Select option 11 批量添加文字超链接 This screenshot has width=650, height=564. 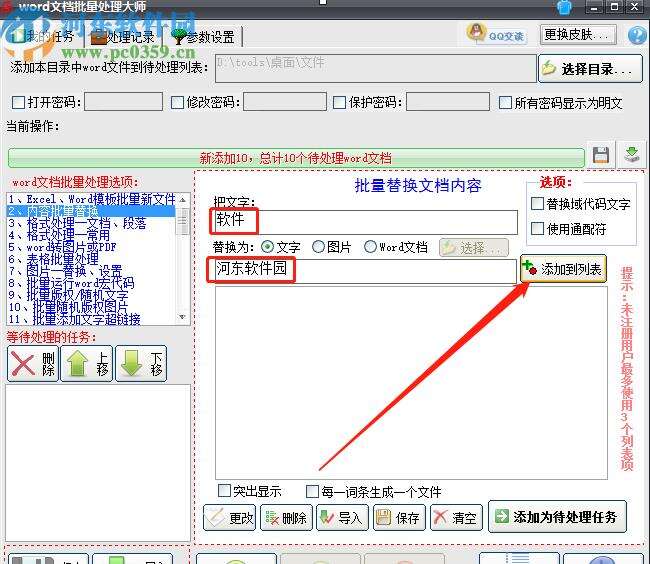coord(91,319)
